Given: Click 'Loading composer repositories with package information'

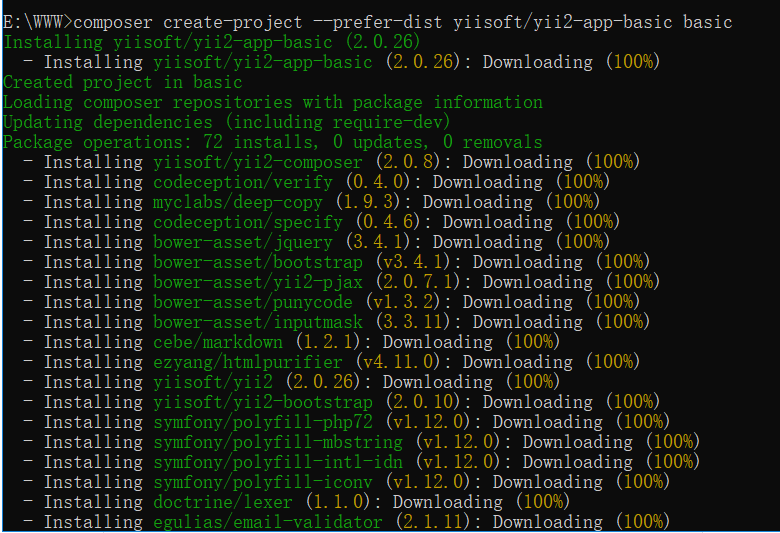Looking at the screenshot, I should 273,102.
